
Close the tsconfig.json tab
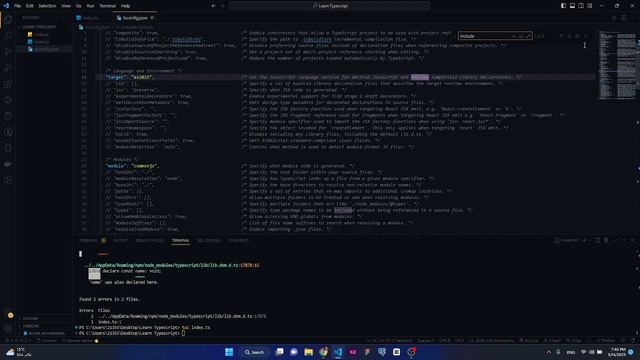coord(152,18)
